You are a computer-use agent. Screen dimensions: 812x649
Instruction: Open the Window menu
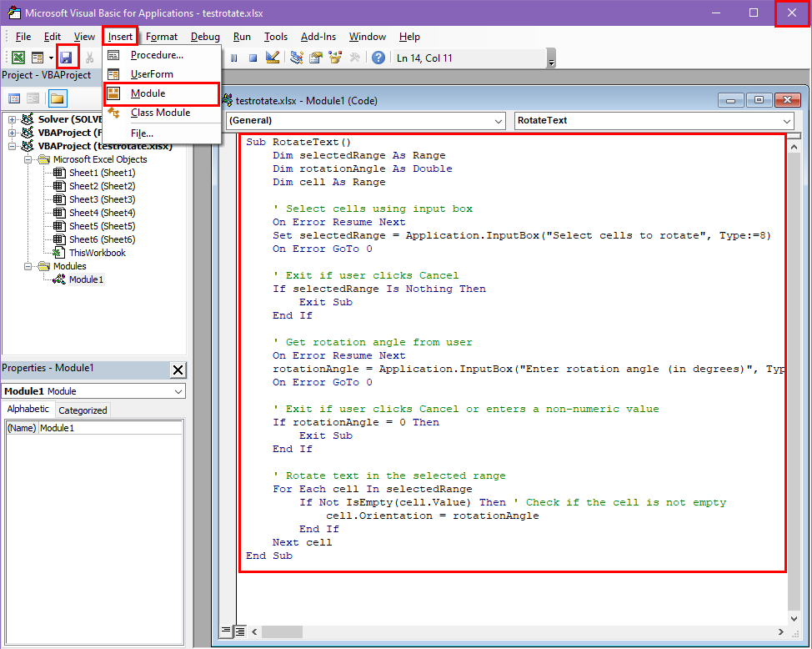[367, 37]
